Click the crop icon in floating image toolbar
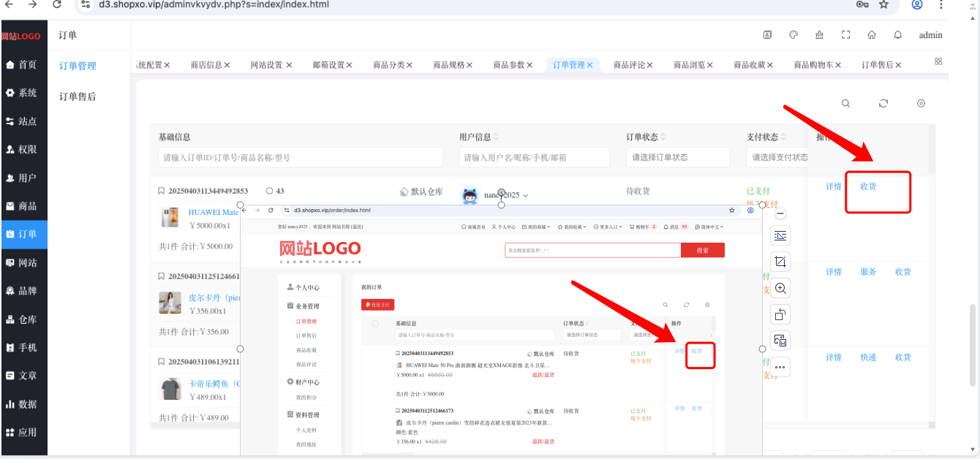 780,262
